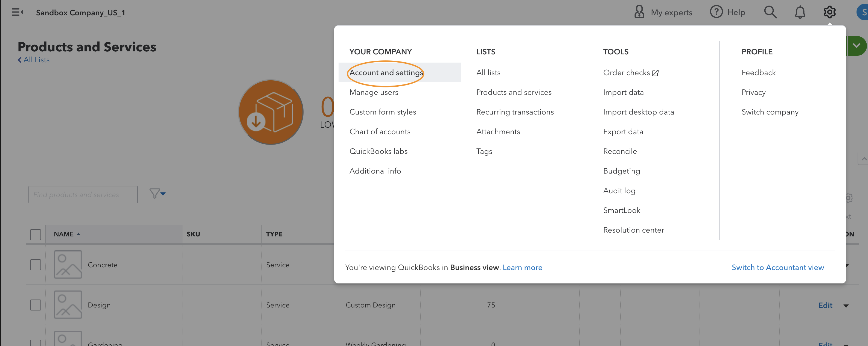Collapse the left navigation menu icon

[17, 13]
